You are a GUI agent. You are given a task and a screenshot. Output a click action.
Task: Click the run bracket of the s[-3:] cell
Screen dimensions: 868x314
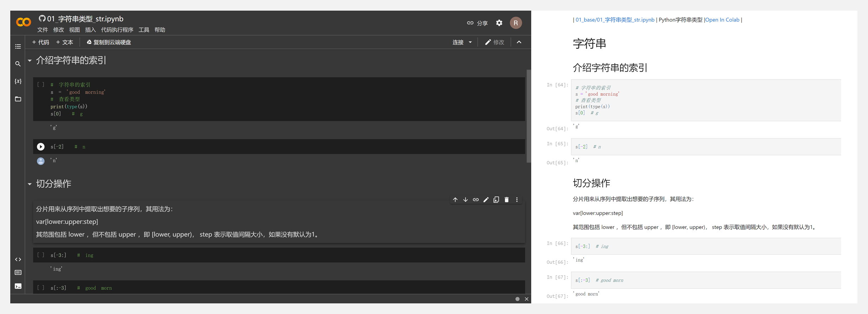41,255
